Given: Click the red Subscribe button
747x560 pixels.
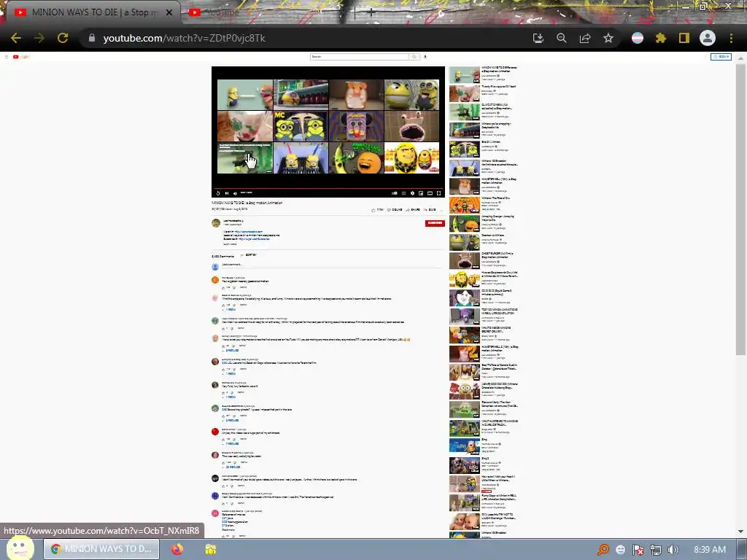Looking at the screenshot, I should [x=435, y=223].
